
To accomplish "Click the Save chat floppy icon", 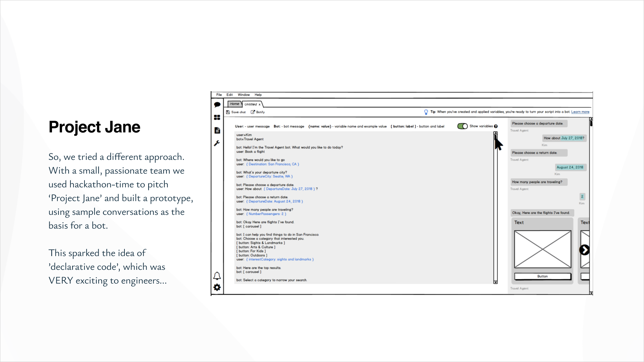I will pos(228,112).
